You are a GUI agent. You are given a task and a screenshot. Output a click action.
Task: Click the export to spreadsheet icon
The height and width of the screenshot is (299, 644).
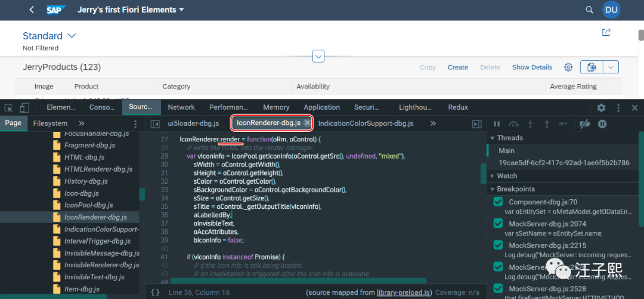592,67
